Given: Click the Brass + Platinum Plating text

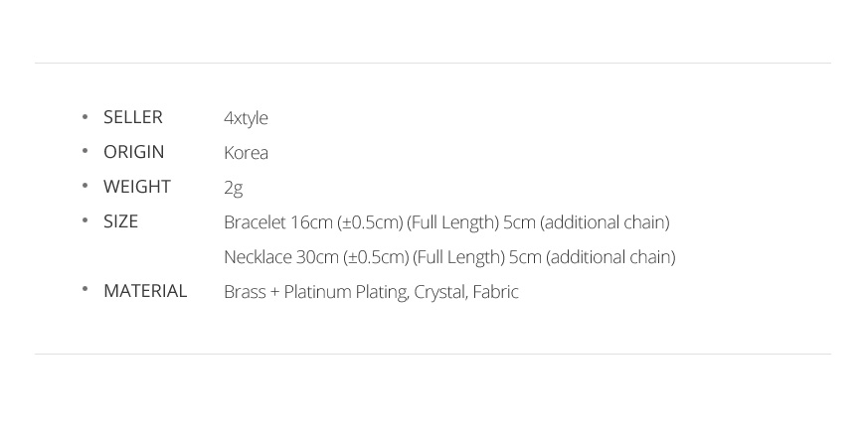Looking at the screenshot, I should click(x=316, y=292).
